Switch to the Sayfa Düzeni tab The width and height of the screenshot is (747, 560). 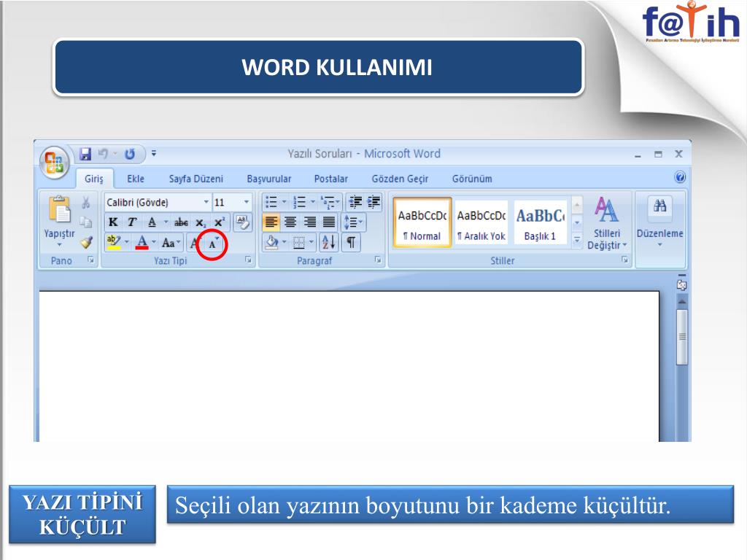point(196,179)
